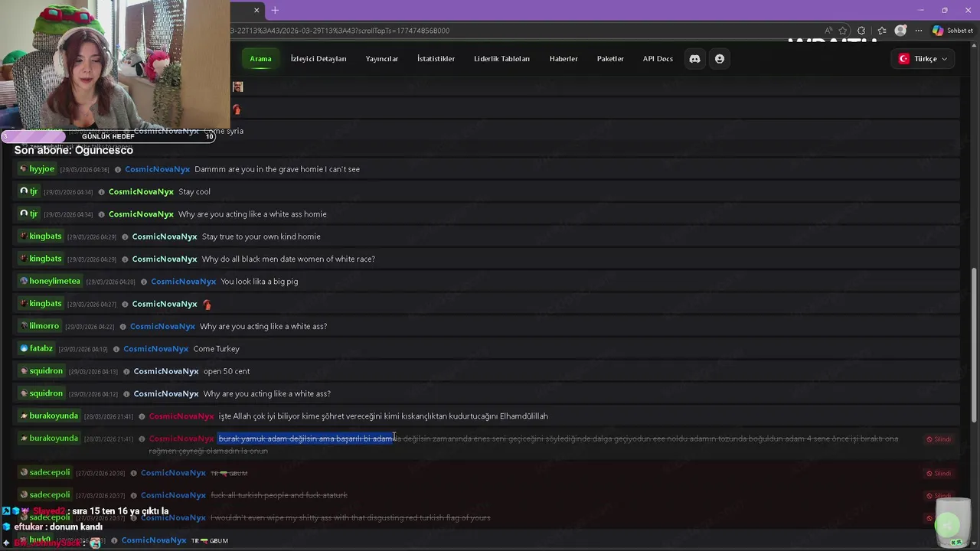The image size is (980, 551).
Task: Click CosmicNovaNyx username in hyyjoe row
Action: 157,169
